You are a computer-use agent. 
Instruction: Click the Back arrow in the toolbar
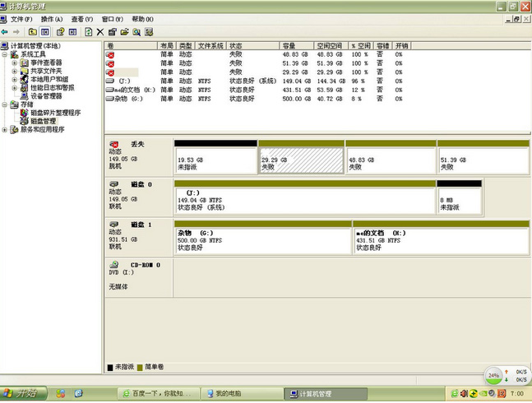pyautogui.click(x=6, y=32)
